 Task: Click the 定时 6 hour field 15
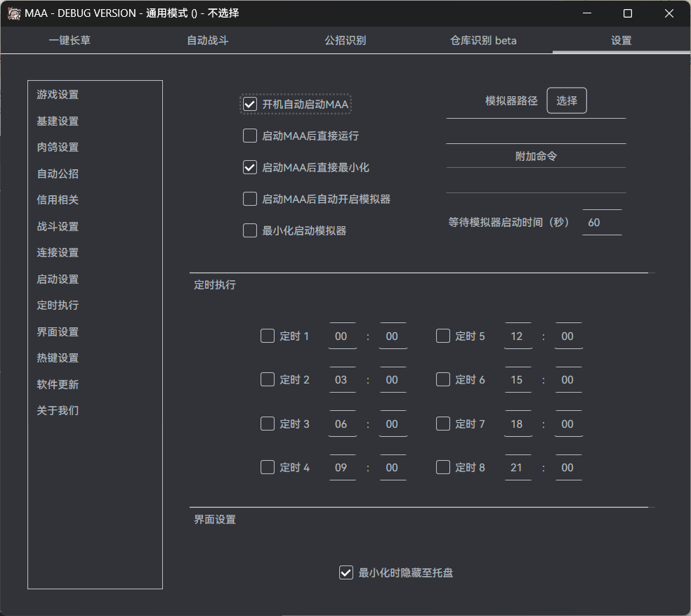click(518, 380)
